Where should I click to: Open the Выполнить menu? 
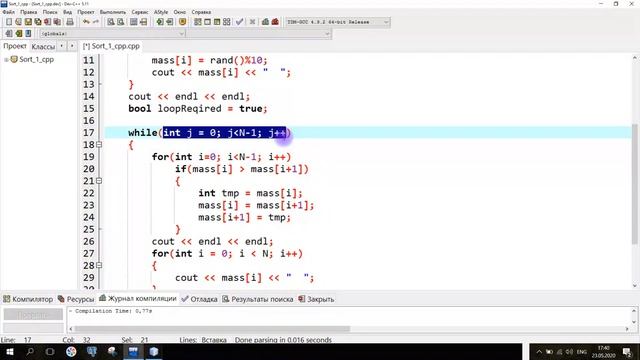point(113,12)
